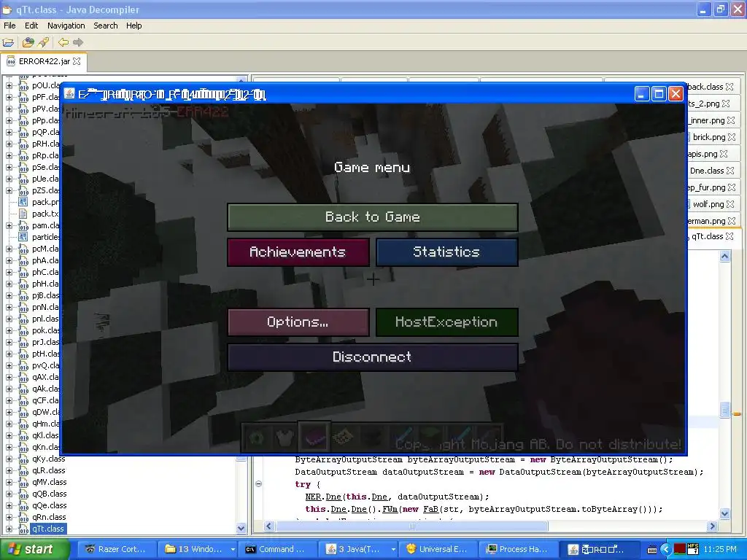Click the code editor horizontal scrollbar thumb
The height and width of the screenshot is (560, 747).
(412, 526)
